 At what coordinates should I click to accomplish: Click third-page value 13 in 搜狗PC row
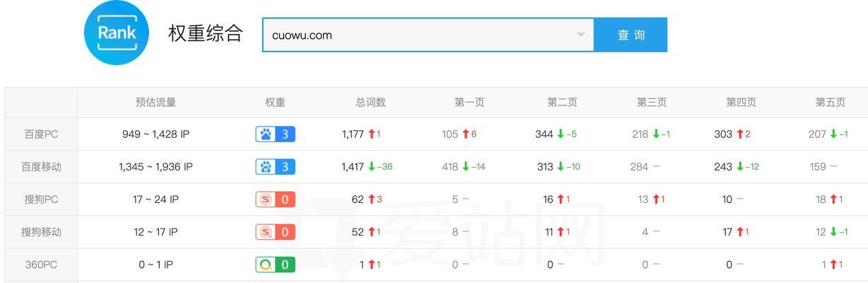coord(643,200)
